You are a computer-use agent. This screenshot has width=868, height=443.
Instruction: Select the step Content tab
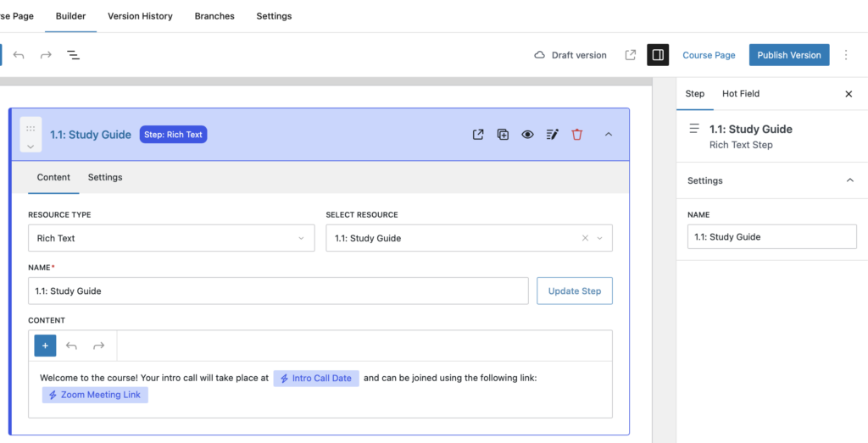[x=53, y=178]
